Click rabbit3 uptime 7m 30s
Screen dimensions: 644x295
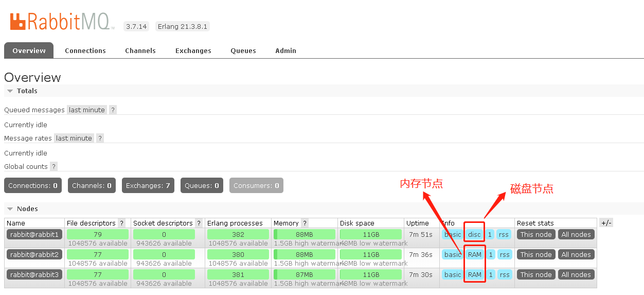[420, 274]
